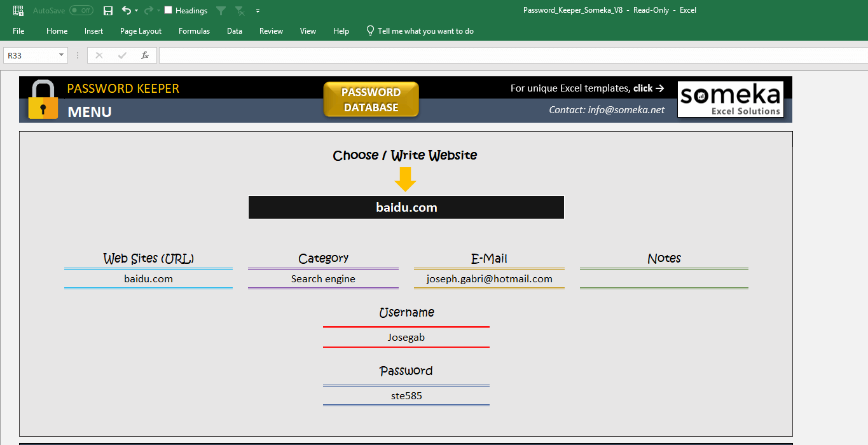The height and width of the screenshot is (445, 868).
Task: Open the Undo history dropdown arrow
Action: 136,11
